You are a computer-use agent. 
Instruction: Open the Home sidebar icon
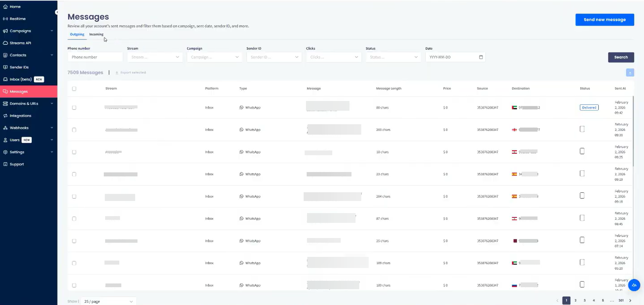coord(5,7)
